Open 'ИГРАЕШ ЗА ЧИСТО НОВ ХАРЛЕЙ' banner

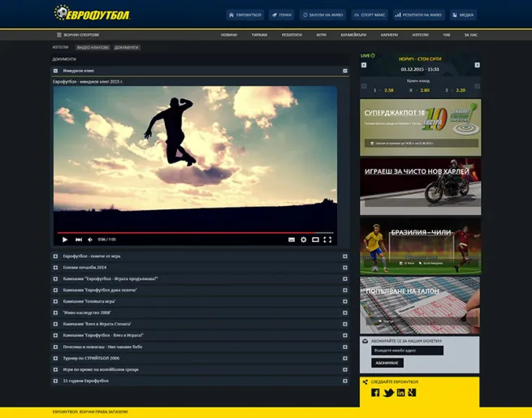tap(421, 187)
